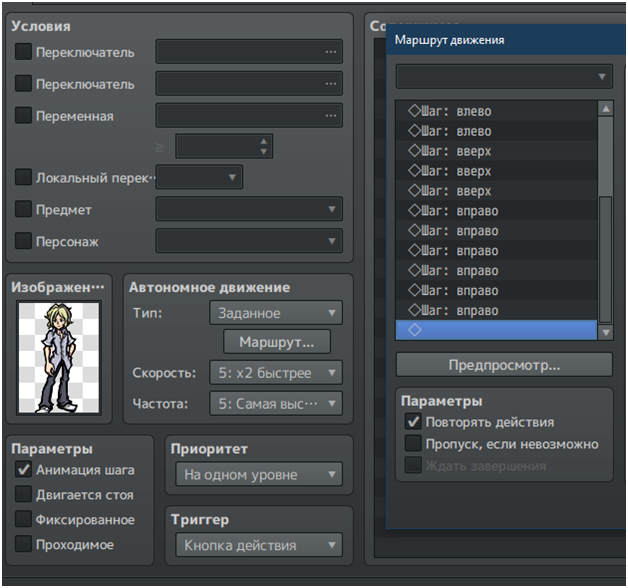Toggle the Анимация шага checkbox
The image size is (628, 588).
(23, 470)
